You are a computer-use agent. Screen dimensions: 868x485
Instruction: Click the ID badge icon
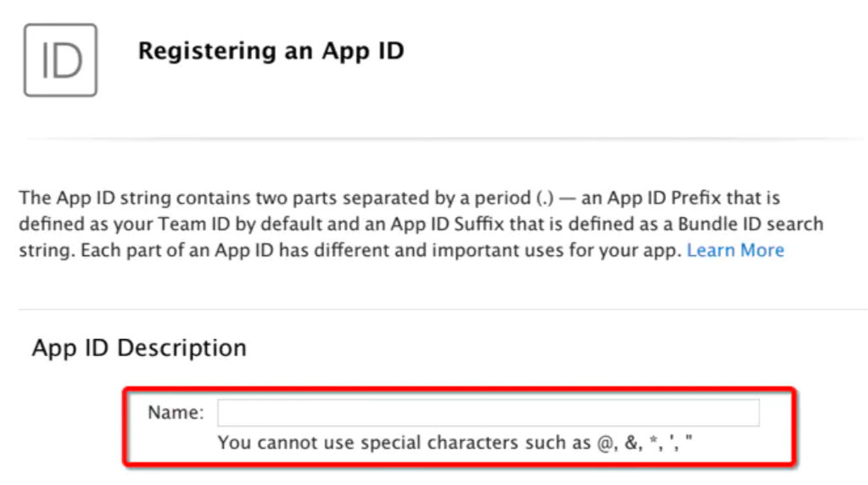60,59
